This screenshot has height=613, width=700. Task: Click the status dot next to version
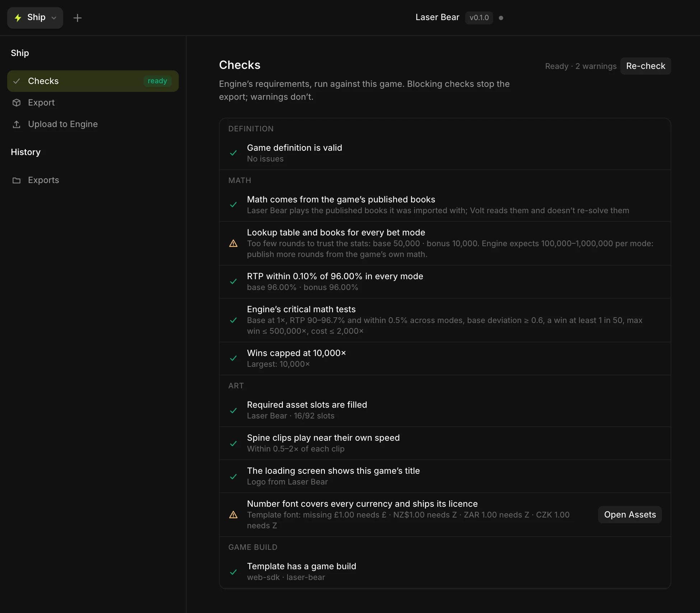501,18
